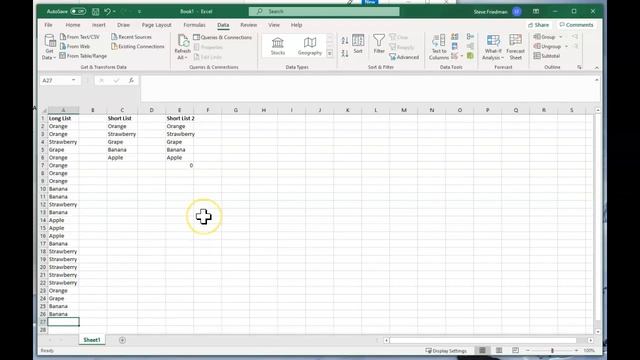Open the Group dropdown arrow
This screenshot has width=640, height=360.
coord(560,37)
